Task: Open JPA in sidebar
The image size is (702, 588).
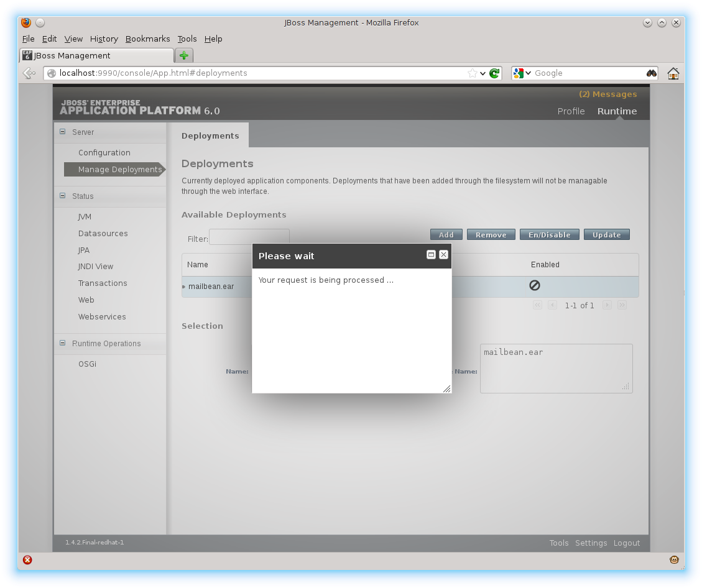Action: click(84, 250)
